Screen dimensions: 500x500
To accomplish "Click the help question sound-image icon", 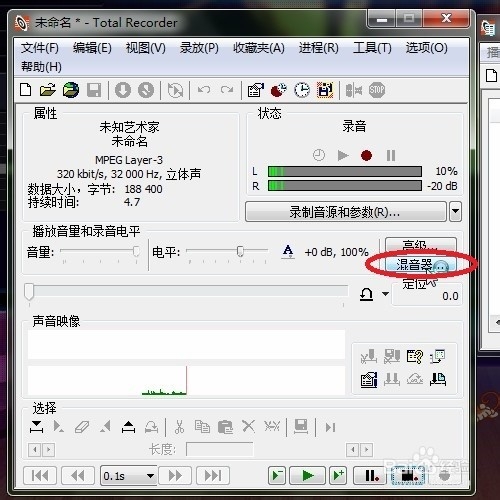I will click(415, 356).
